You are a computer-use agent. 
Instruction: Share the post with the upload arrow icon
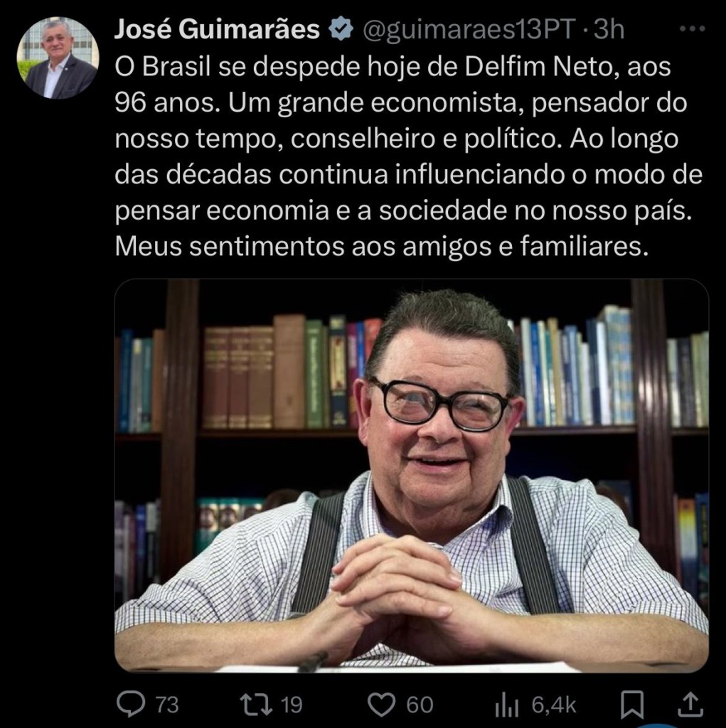click(690, 705)
